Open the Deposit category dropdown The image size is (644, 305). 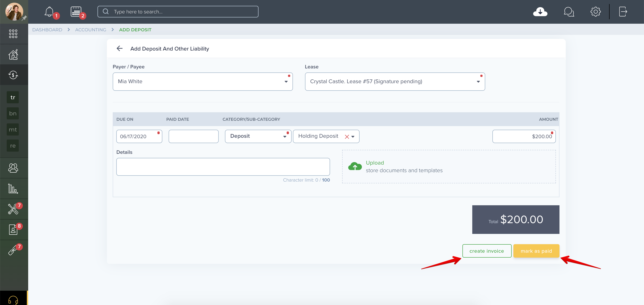coord(258,136)
